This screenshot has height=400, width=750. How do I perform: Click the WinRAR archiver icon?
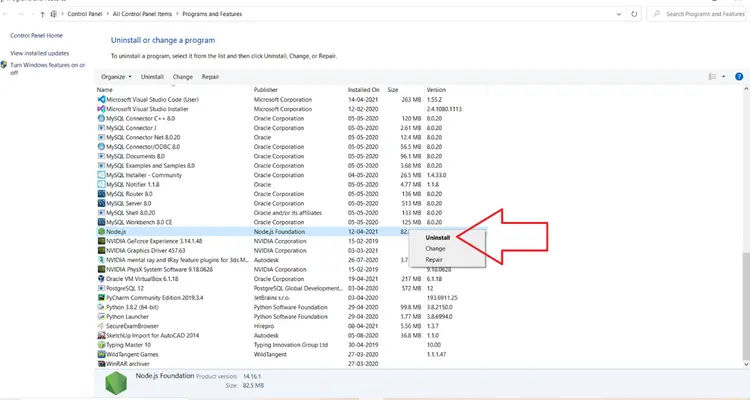coord(101,364)
